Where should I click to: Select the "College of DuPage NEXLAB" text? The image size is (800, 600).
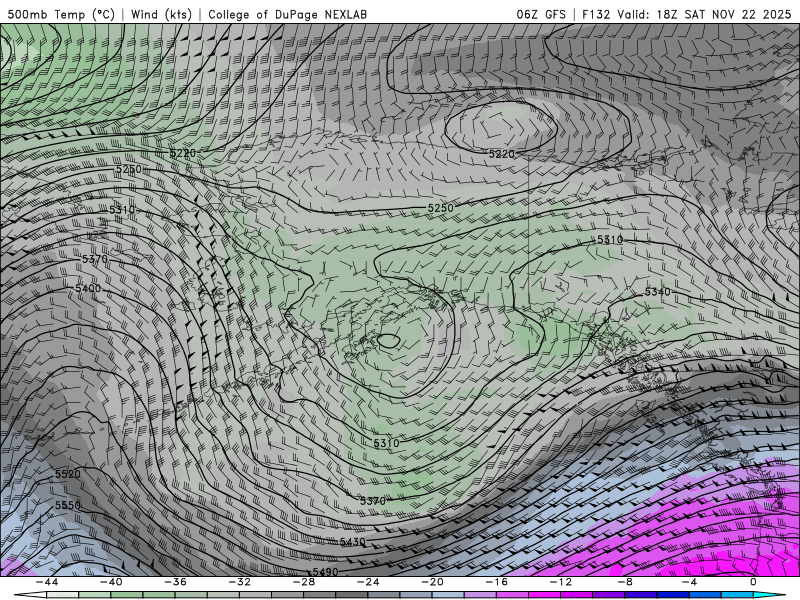click(x=287, y=14)
